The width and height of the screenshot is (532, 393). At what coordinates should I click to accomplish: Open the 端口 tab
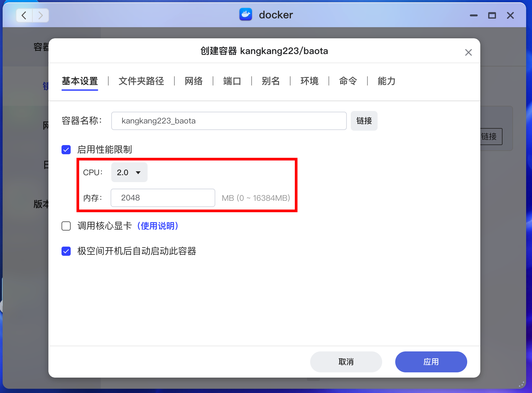[232, 81]
